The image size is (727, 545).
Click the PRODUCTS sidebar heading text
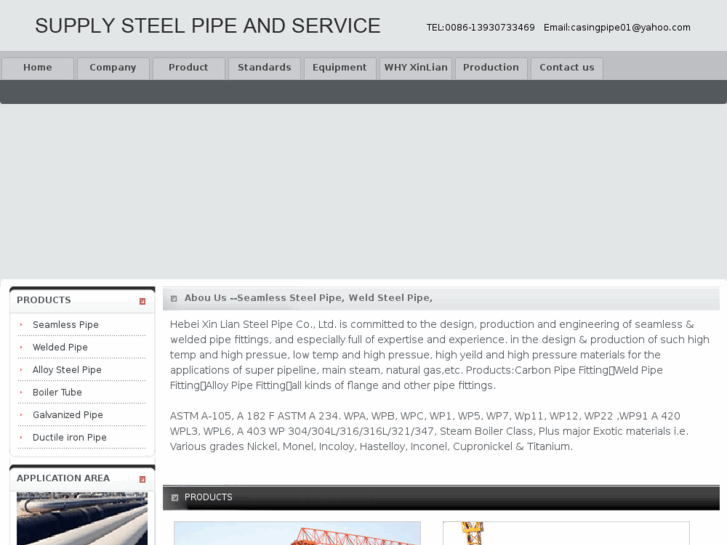tap(44, 300)
